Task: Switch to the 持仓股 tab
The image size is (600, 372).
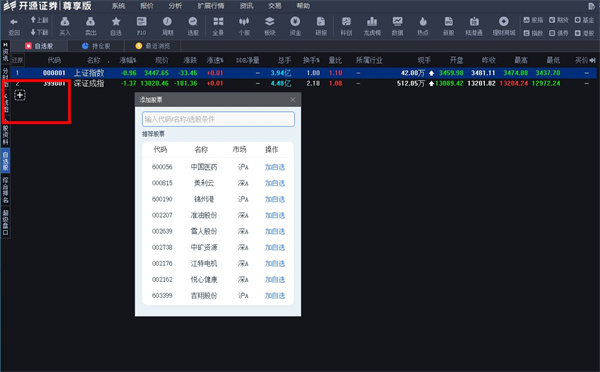Action: pos(96,46)
